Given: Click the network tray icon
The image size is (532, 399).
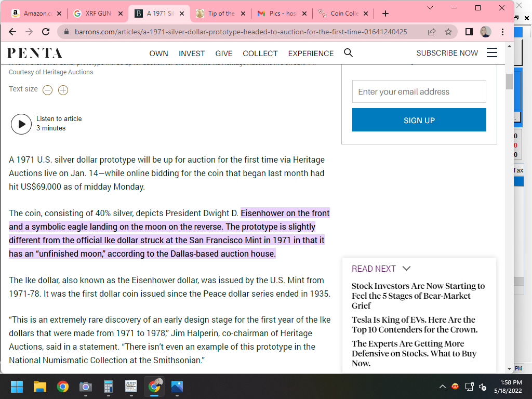Looking at the screenshot, I should 469,387.
